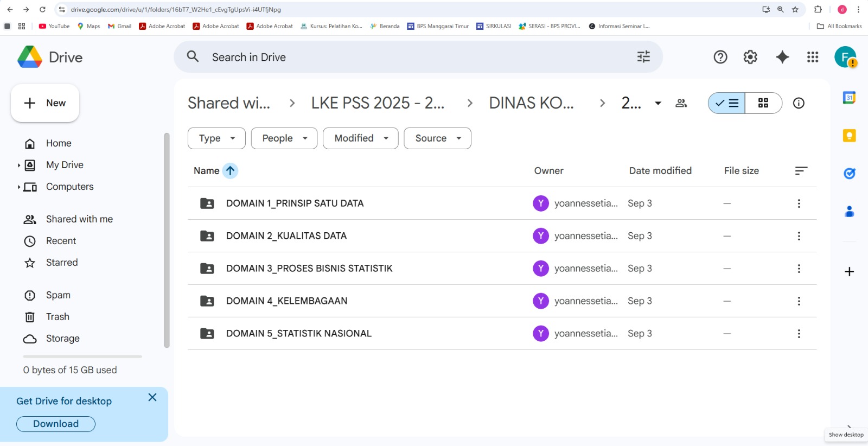Image resolution: width=868 pixels, height=446 pixels.
Task: Expand the My Drive tree arrow
Action: [18, 165]
